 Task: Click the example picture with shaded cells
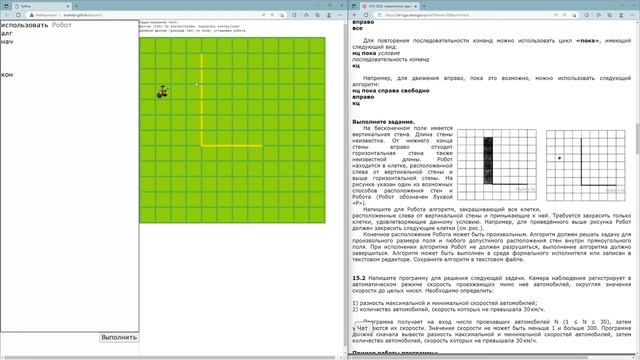click(x=497, y=164)
